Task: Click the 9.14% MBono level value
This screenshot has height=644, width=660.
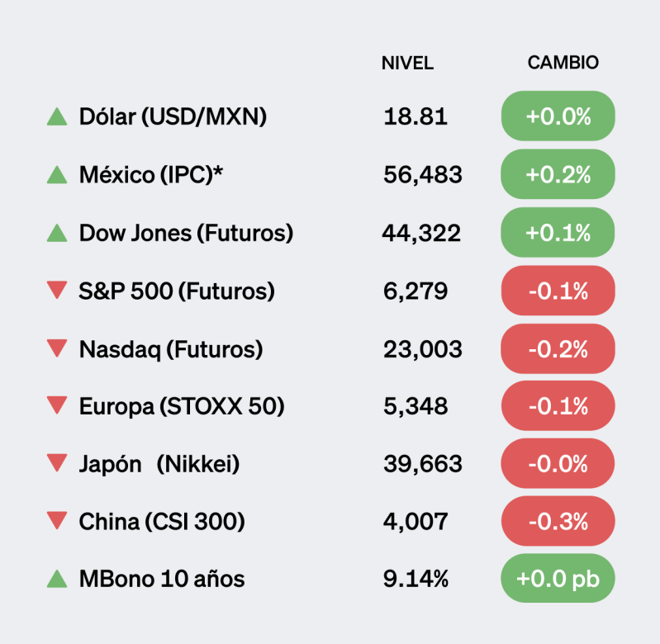Action: [415, 580]
